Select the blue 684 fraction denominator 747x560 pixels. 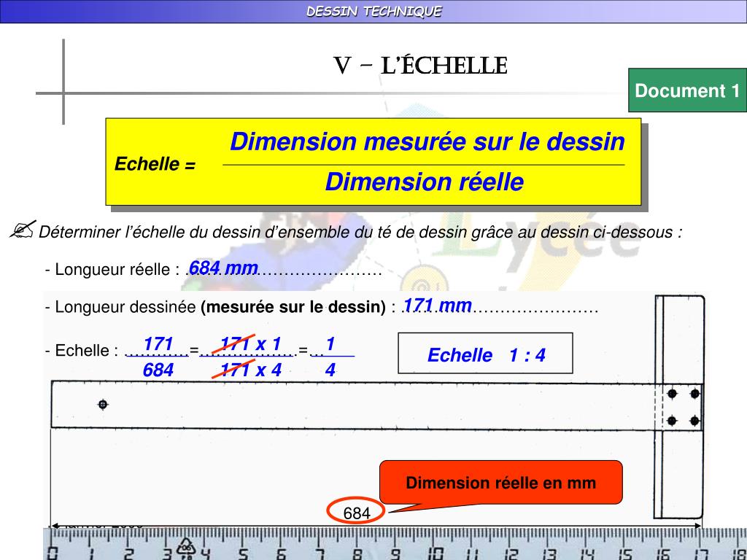158,370
